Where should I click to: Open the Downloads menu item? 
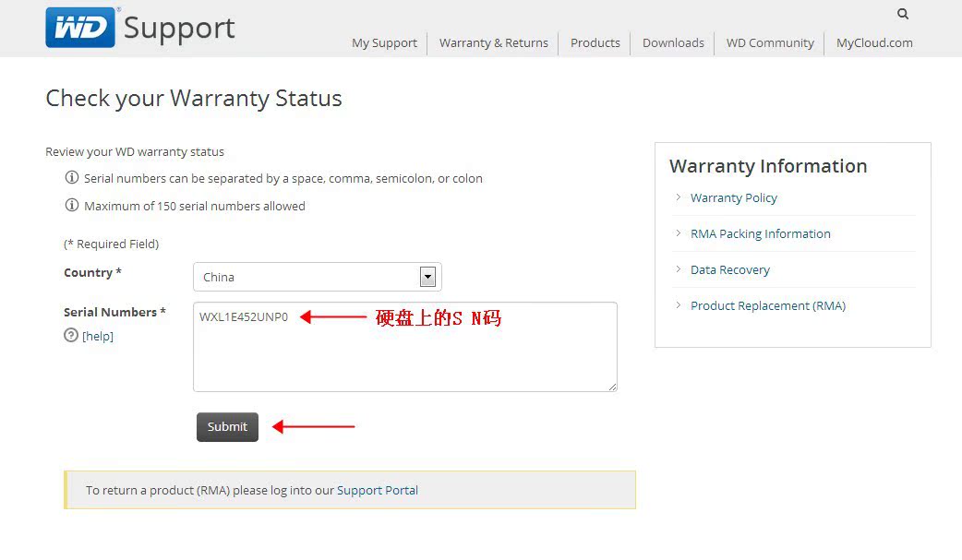[673, 43]
